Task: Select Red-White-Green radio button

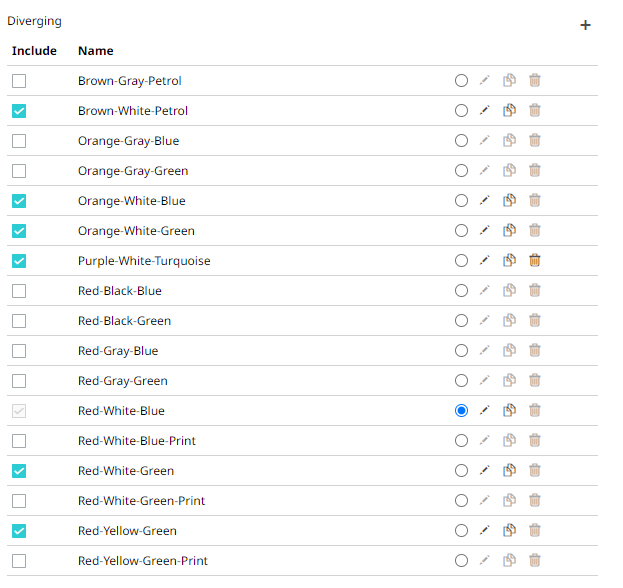Action: click(x=461, y=470)
